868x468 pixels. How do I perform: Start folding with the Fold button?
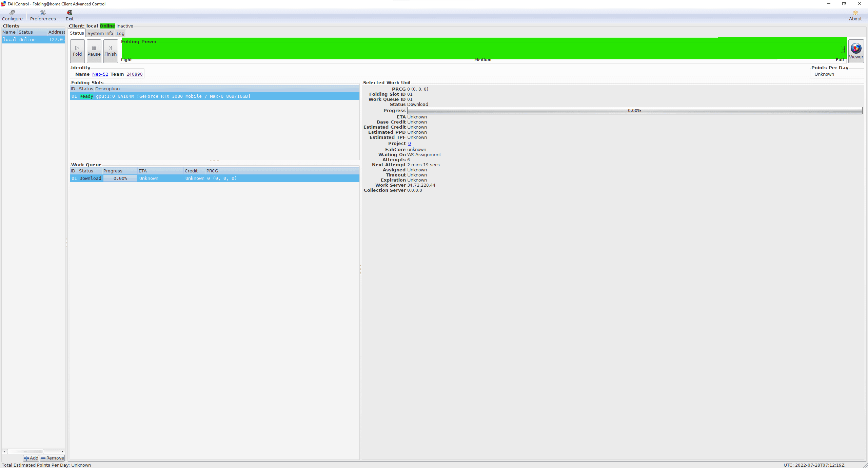click(77, 51)
